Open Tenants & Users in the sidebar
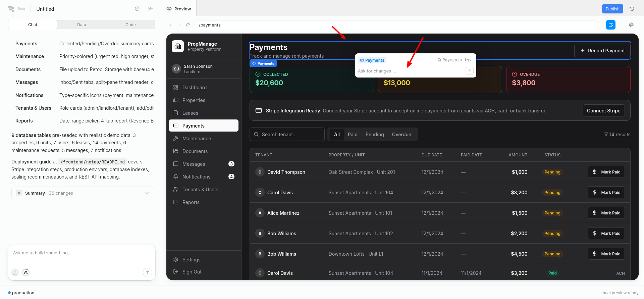The width and height of the screenshot is (644, 299). 204,189
